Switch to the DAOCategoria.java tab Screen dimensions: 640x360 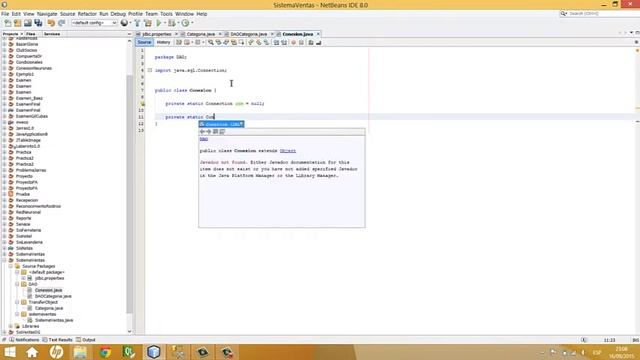click(x=249, y=34)
